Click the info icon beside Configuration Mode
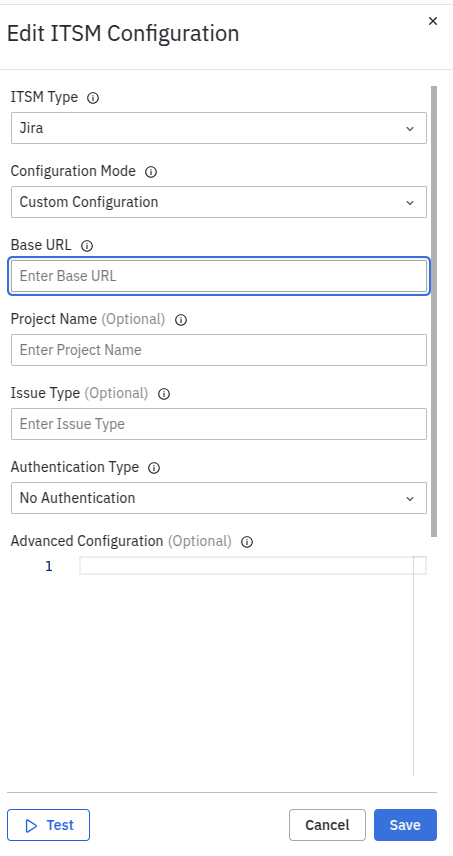453x856 pixels. (151, 172)
